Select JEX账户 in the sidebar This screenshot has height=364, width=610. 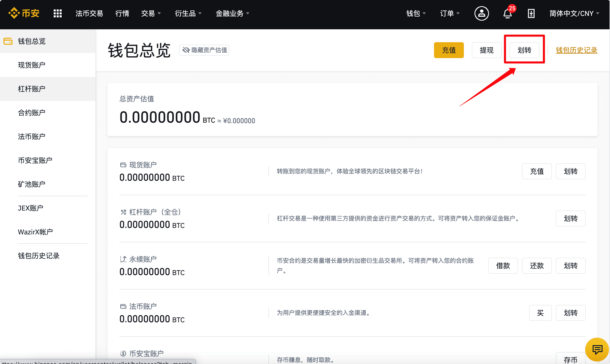[48, 208]
